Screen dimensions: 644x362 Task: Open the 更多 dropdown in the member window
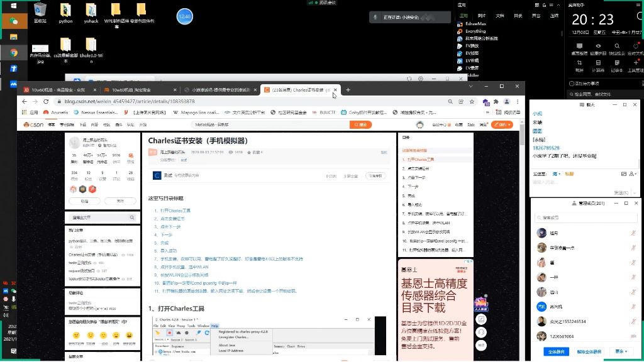pyautogui.click(x=621, y=351)
